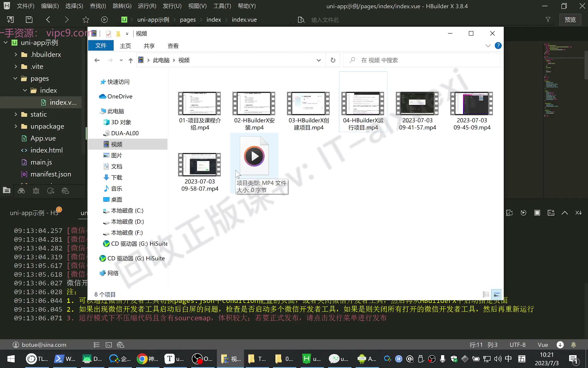Click the HBuilder new file icon

click(x=10, y=20)
